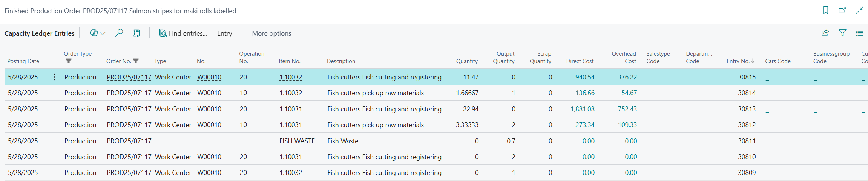Open direct cost 1,881.08 drilldown
Image resolution: width=868 pixels, height=181 pixels.
583,109
